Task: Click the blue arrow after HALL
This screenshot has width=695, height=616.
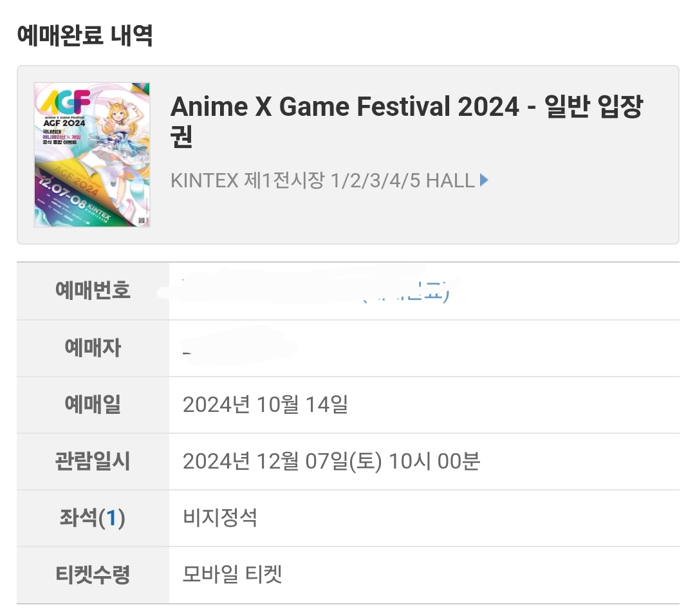Action: click(485, 181)
